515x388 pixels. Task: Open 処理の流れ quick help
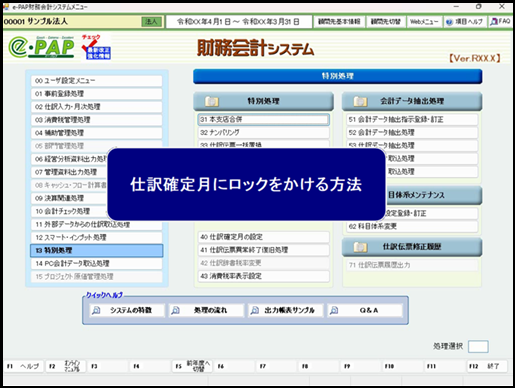[206, 310]
